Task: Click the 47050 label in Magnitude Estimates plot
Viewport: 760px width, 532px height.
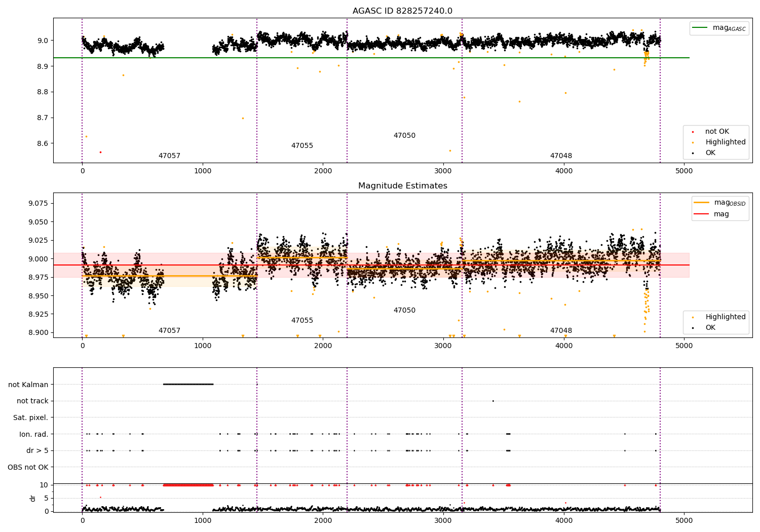Action: click(x=404, y=311)
